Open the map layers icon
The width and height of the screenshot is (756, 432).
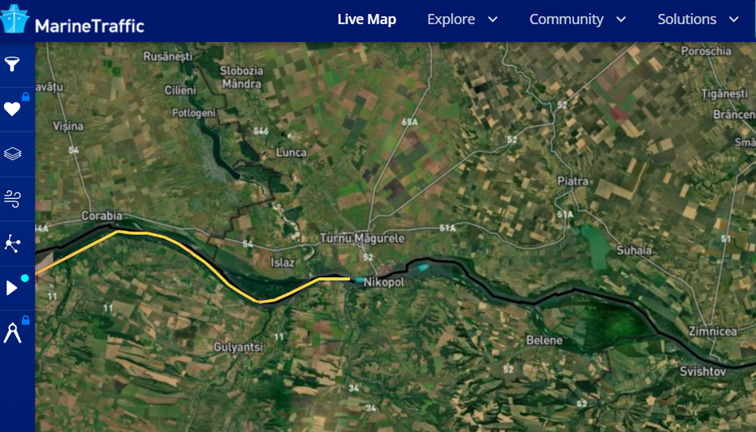(12, 154)
